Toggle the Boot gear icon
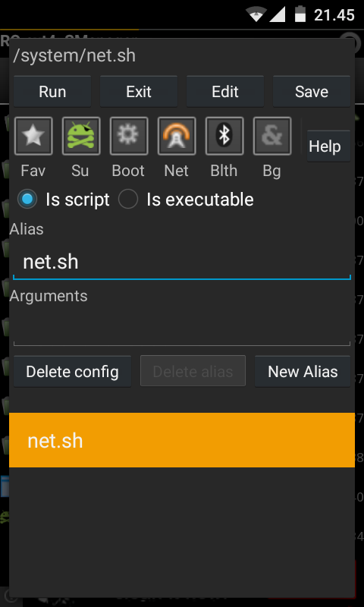 tap(129, 136)
